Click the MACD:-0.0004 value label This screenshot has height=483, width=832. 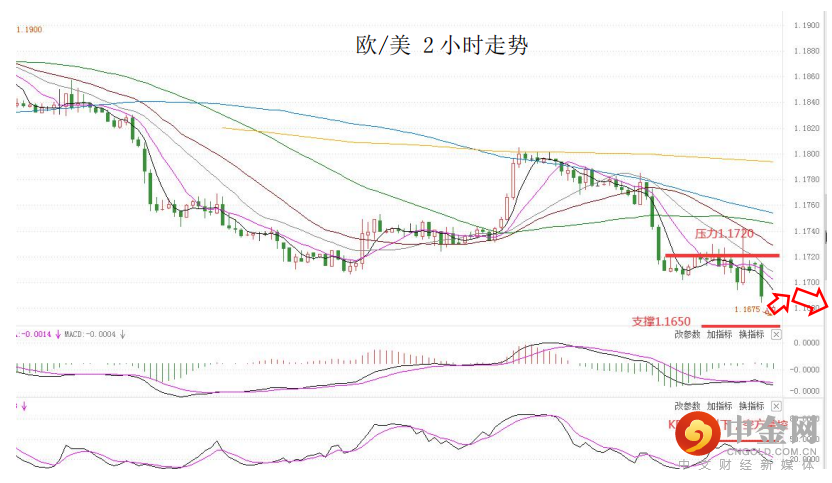point(90,334)
